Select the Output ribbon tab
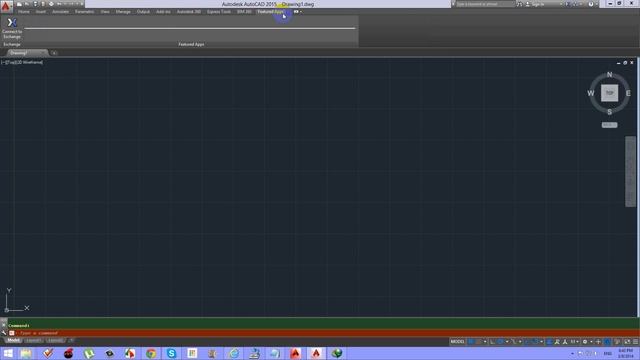The image size is (640, 360). pos(143,12)
